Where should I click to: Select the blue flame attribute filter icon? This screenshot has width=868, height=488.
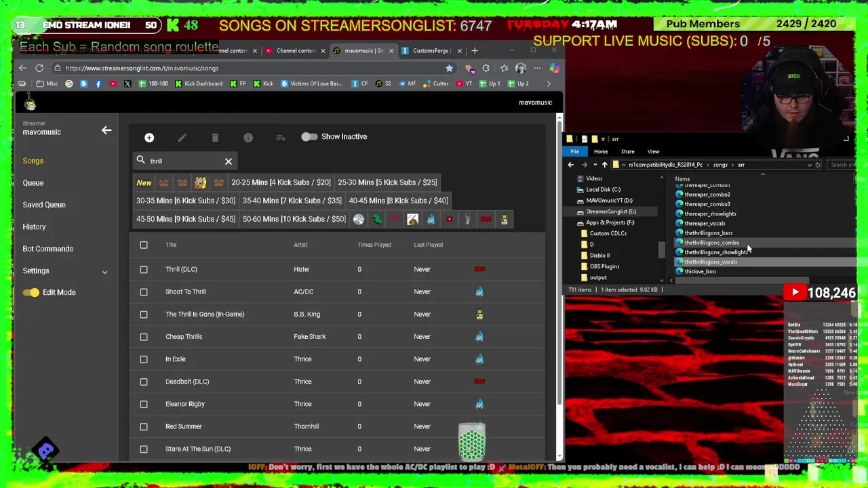pyautogui.click(x=431, y=219)
